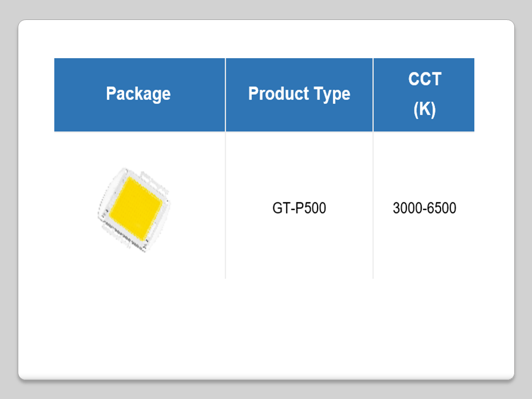Click the "(K)" unit label in header
532x399 pixels.
click(424, 109)
